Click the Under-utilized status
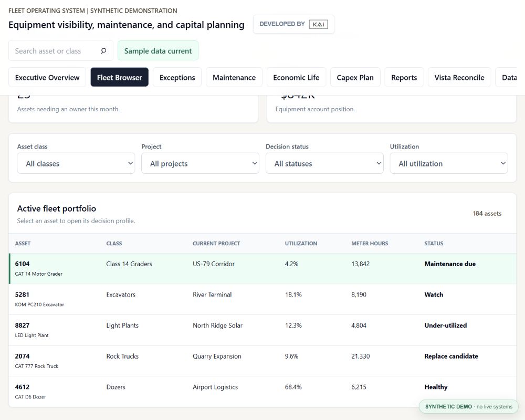This screenshot has height=420, width=525. pos(446,325)
